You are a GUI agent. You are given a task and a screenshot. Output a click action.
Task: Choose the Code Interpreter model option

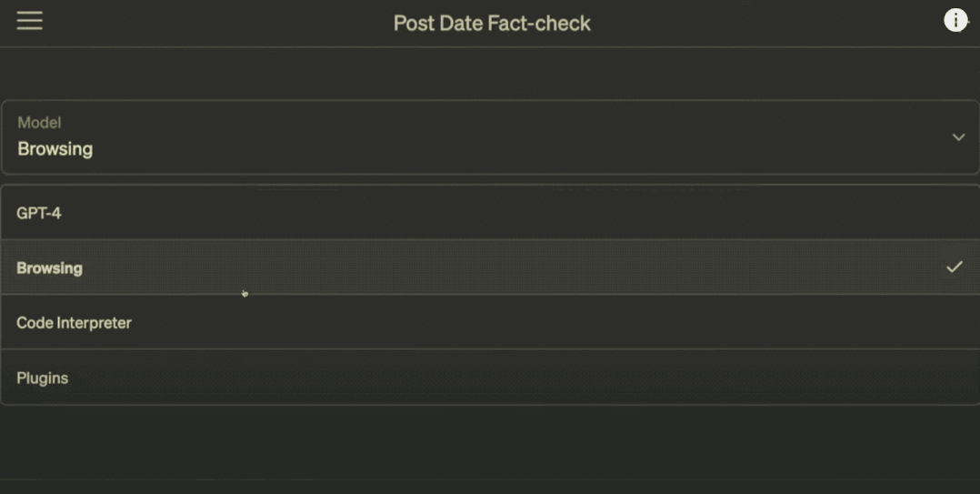[490, 322]
